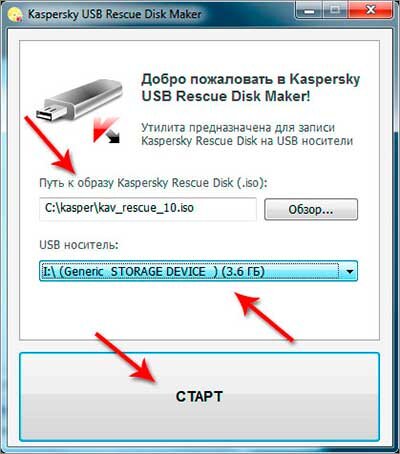This screenshot has height=454, width=400.
Task: Open the USB носитель drop-down arrow
Action: tap(349, 271)
